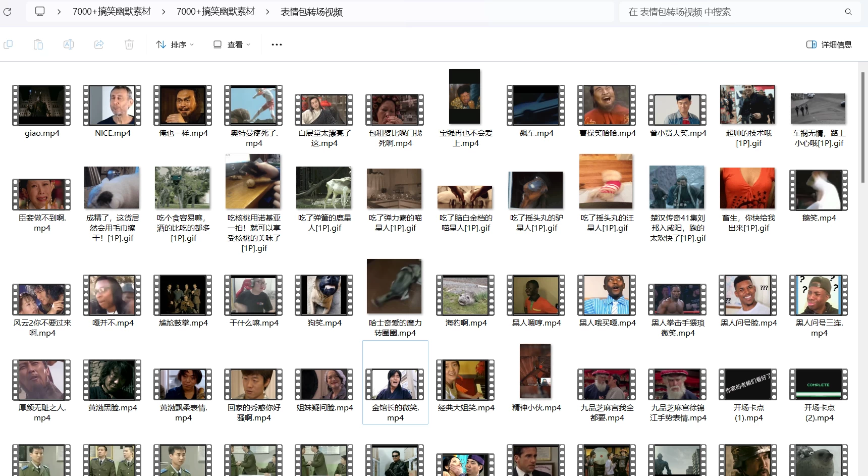
Task: Click the Paste toolbar icon
Action: click(38, 44)
